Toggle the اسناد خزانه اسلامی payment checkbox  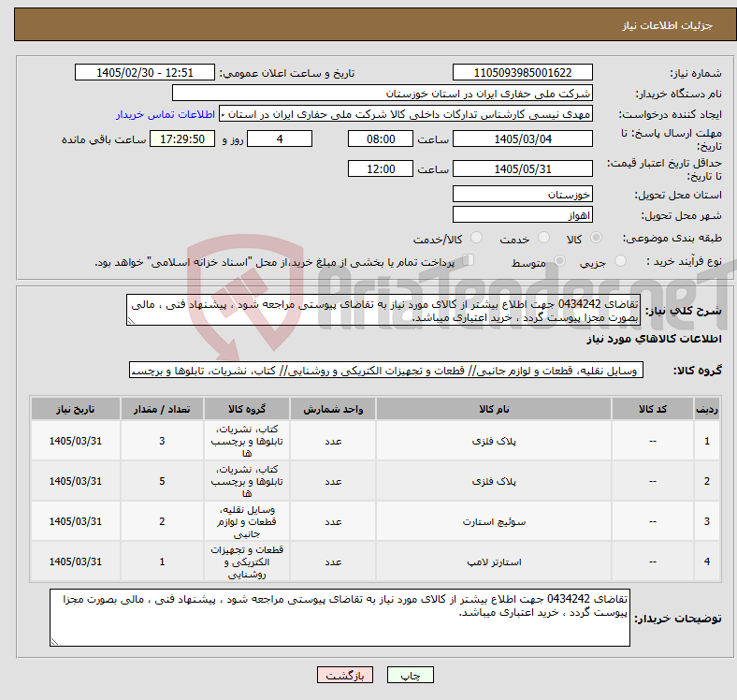tap(469, 259)
